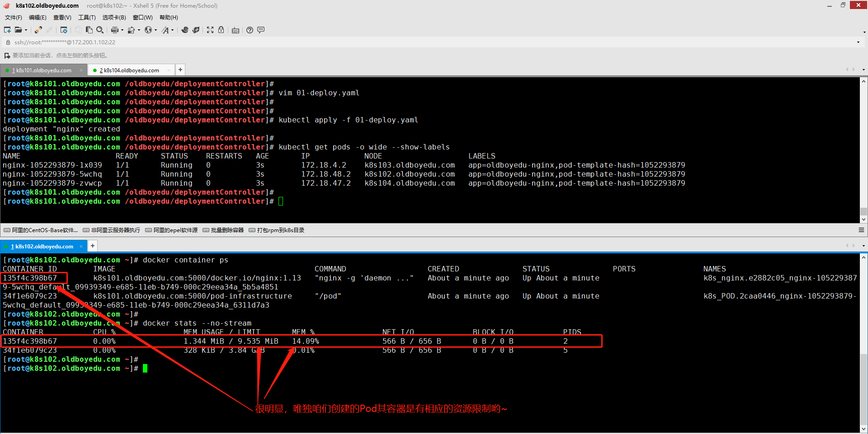Click the Find magnifier icon
This screenshot has height=434, width=868.
pos(100,30)
